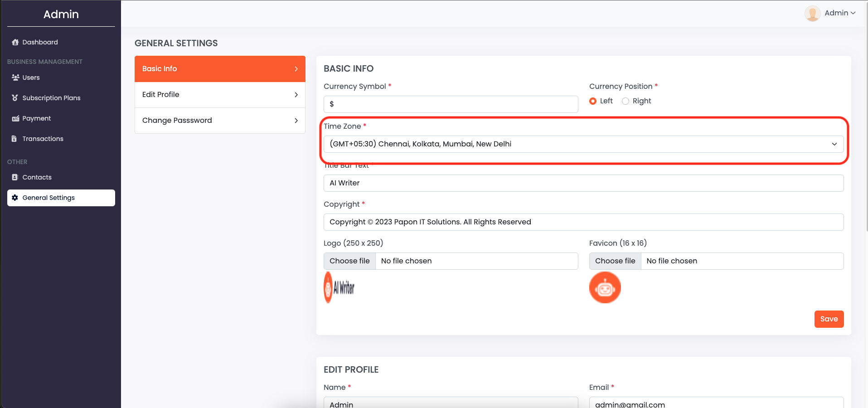Open the Time Zone dropdown
The image size is (868, 408).
click(583, 144)
